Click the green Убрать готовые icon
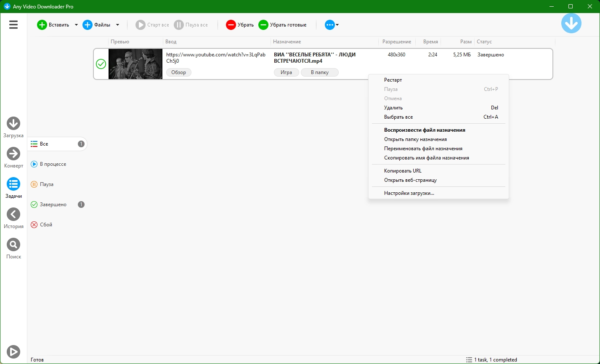Viewport: 600px width, 364px height. [x=263, y=25]
